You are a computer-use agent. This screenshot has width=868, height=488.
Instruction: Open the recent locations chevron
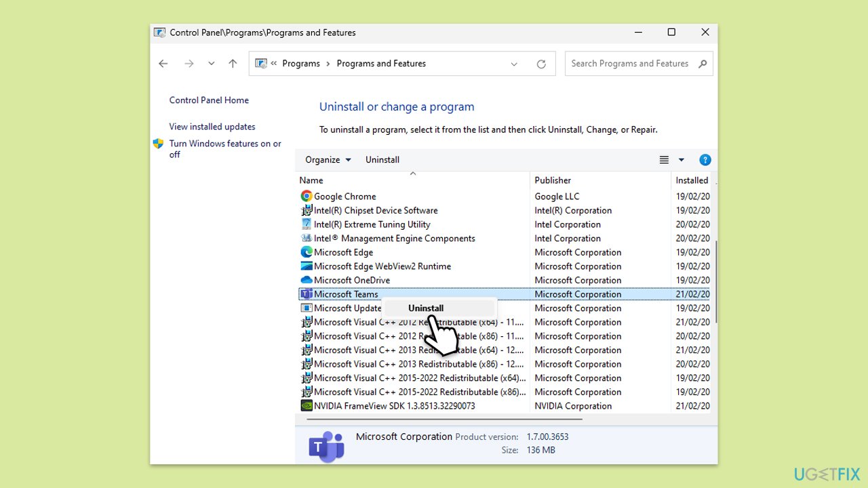(212, 64)
